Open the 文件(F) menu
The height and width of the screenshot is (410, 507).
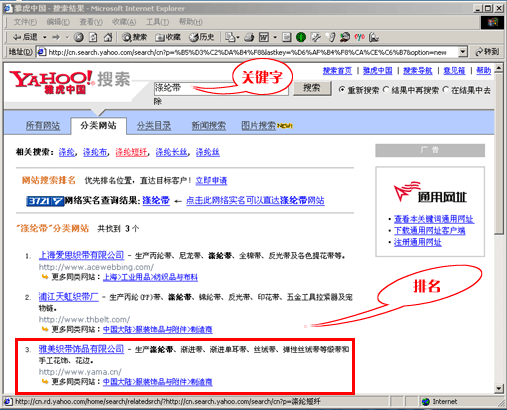pyautogui.click(x=25, y=22)
